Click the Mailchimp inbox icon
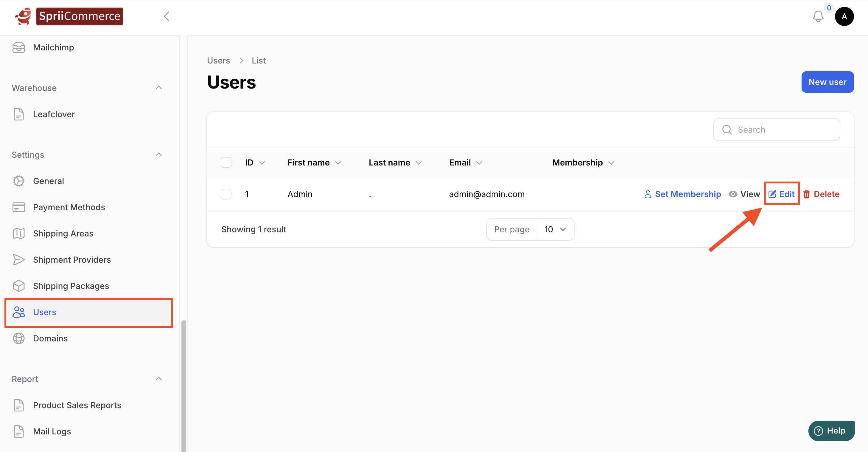The height and width of the screenshot is (452, 868). click(18, 48)
